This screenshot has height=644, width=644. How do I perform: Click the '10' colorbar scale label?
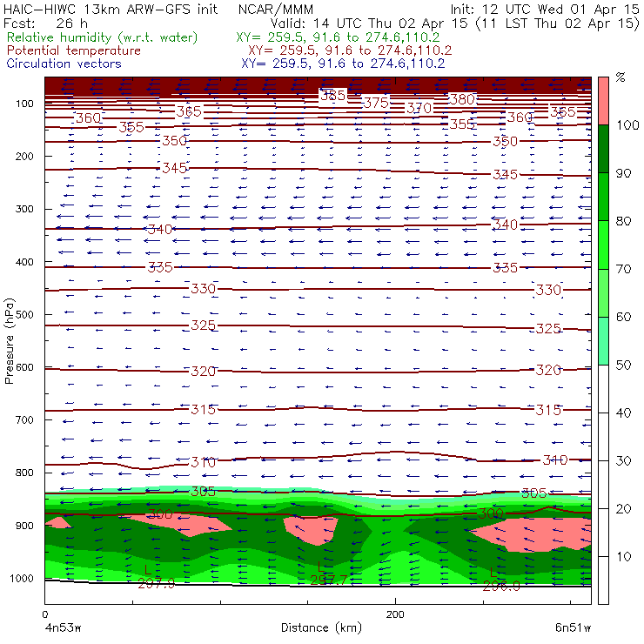[623, 557]
